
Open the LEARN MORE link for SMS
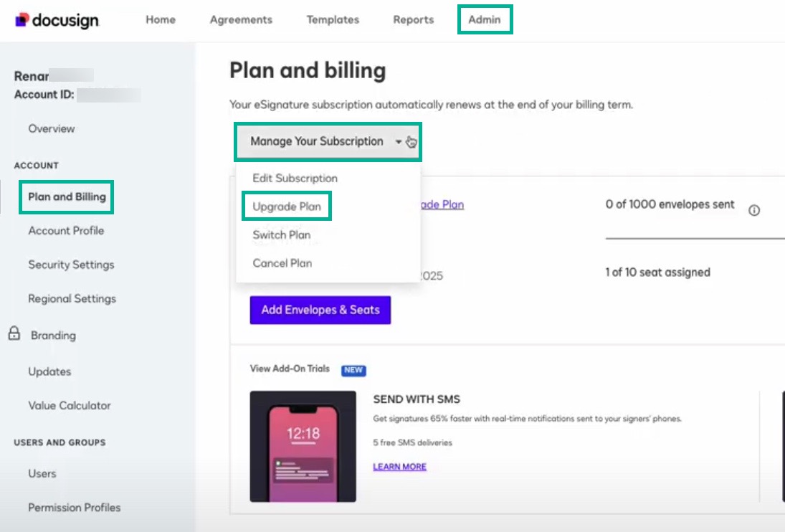[x=399, y=467]
